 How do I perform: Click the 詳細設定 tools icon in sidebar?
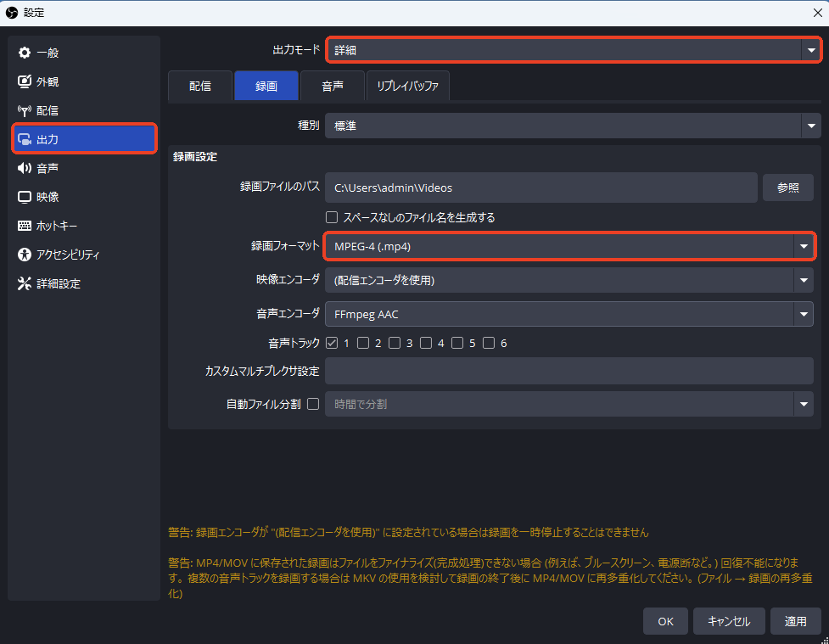coord(25,283)
